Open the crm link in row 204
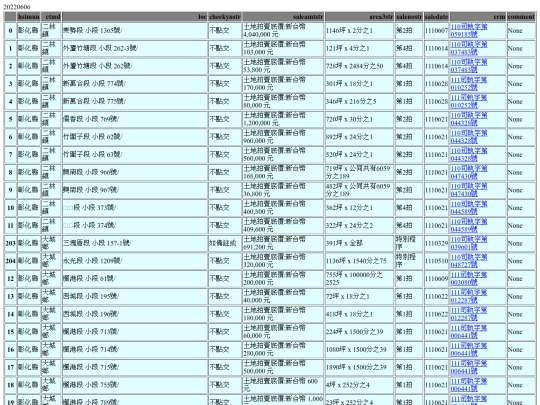Screen dimensions: 540x405 (x=469, y=261)
